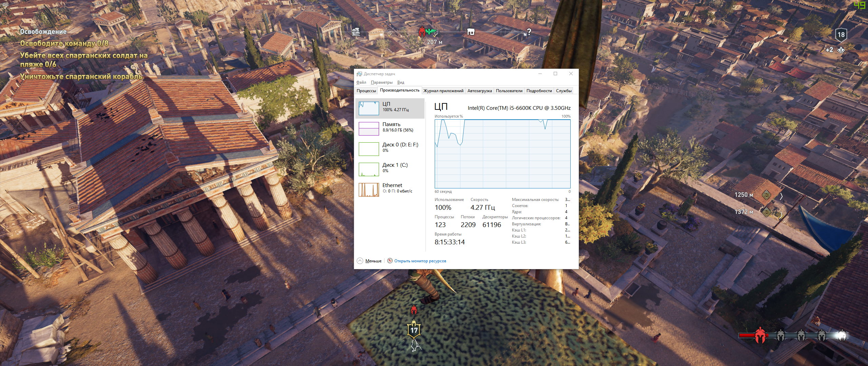The height and width of the screenshot is (366, 868).
Task: Click the Уничтожьте спартанский корабль objective
Action: point(81,77)
